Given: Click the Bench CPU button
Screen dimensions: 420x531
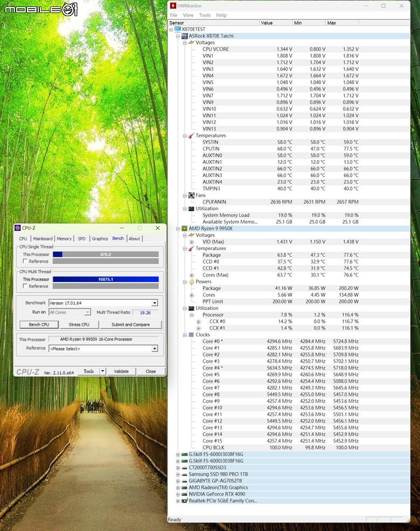Looking at the screenshot, I should (39, 325).
